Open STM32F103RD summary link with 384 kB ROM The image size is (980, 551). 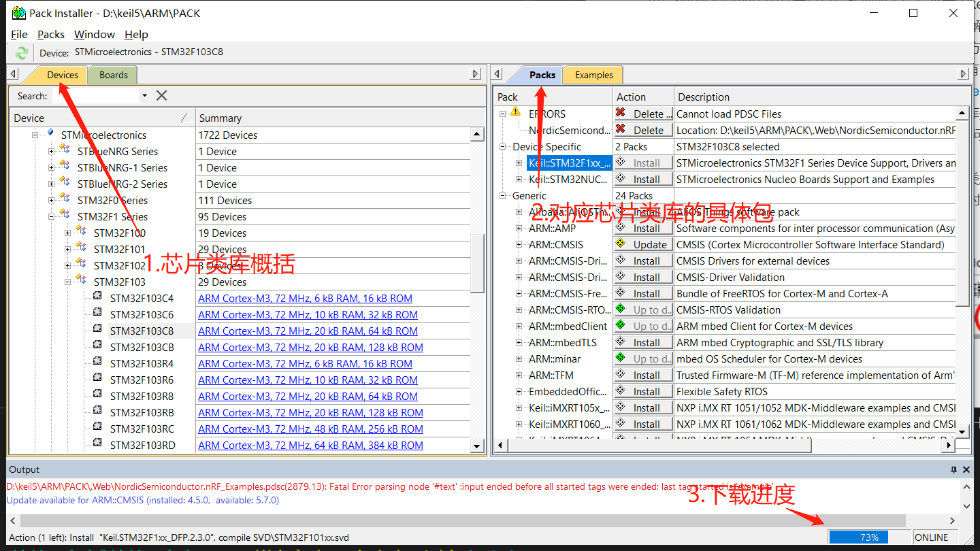coord(310,446)
